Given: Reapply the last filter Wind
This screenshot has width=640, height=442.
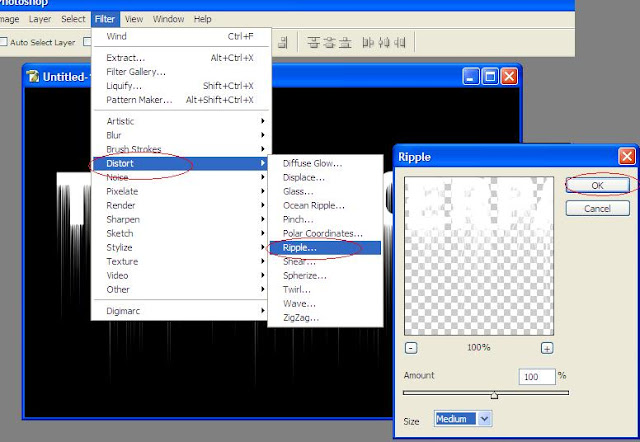Looking at the screenshot, I should point(180,36).
